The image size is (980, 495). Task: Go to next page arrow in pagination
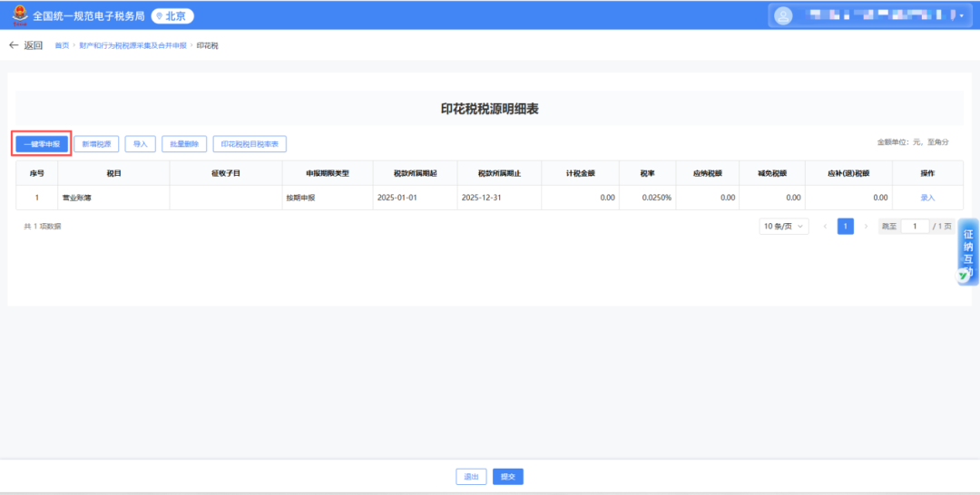[866, 226]
